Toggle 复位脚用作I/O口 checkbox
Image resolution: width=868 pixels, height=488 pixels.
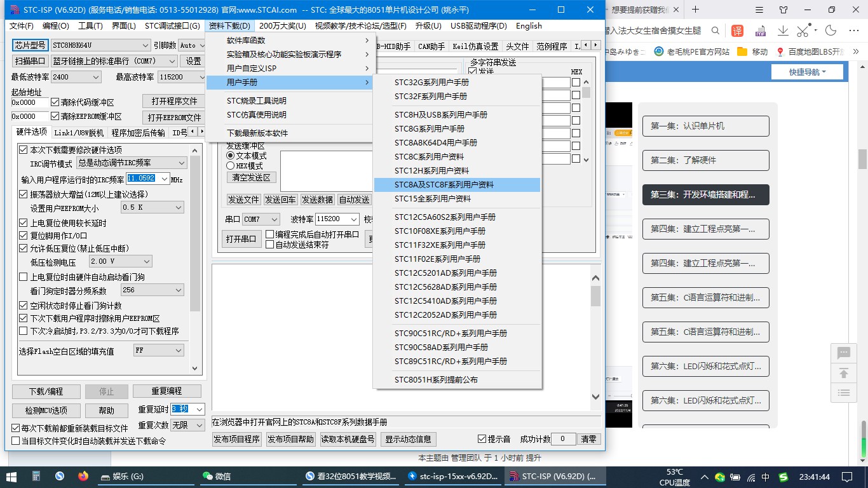click(24, 236)
